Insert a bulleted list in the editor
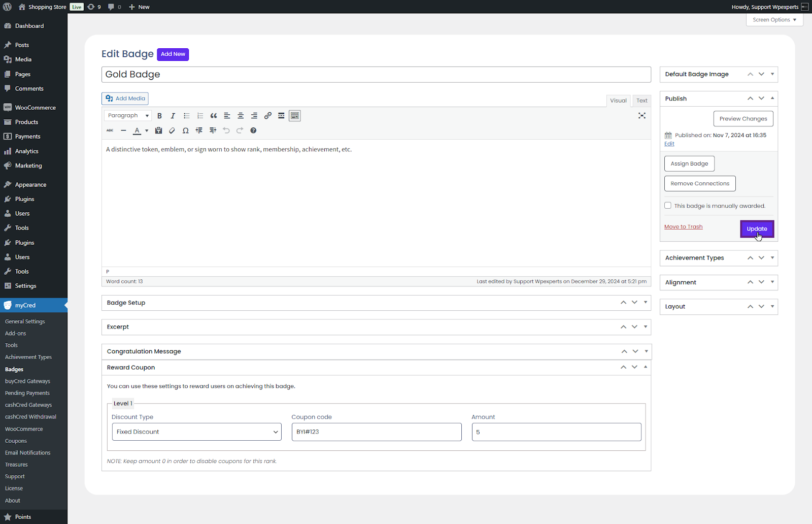Viewport: 812px width, 524px height. click(186, 116)
